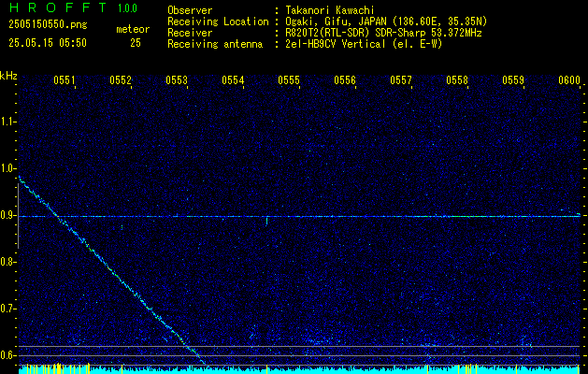Click the Receiving antenna label
The image size is (588, 374).
coord(215,44)
